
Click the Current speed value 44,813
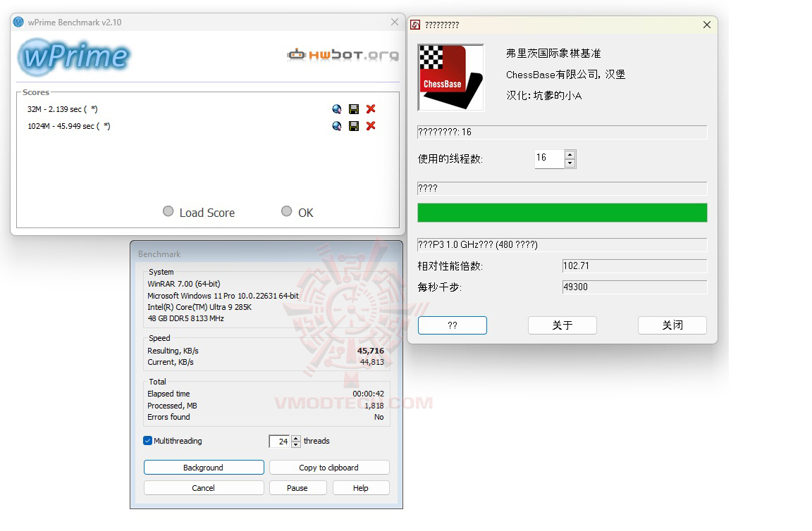372,362
